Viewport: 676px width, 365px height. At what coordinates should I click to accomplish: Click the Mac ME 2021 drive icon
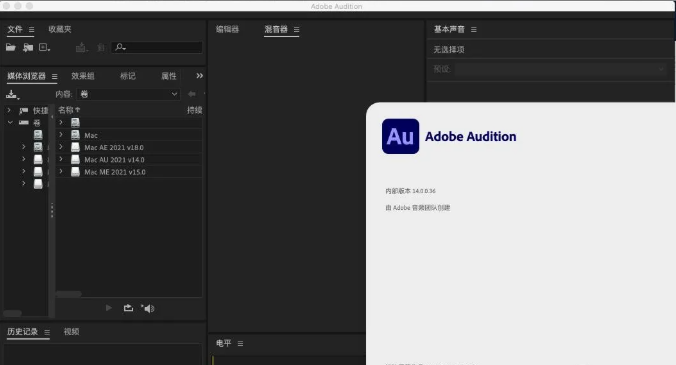75,172
